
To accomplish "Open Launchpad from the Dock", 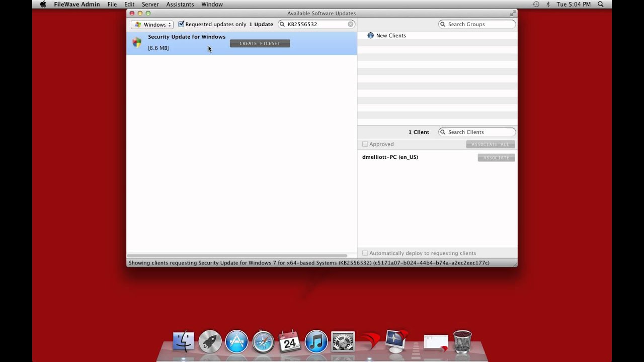I will pyautogui.click(x=210, y=341).
